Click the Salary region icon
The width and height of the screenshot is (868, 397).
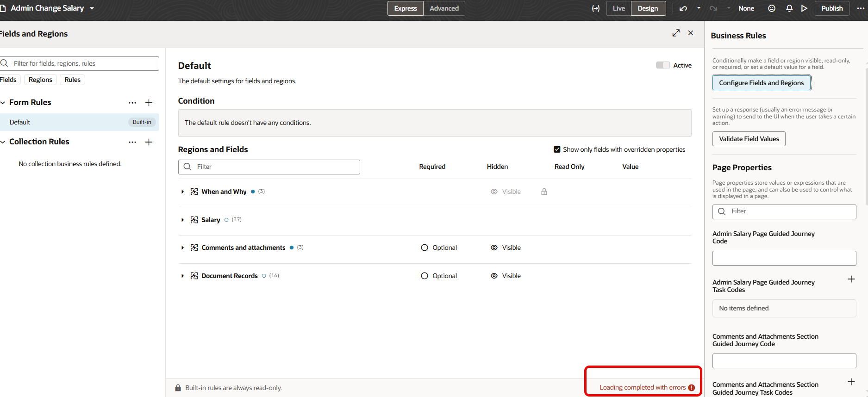[194, 220]
